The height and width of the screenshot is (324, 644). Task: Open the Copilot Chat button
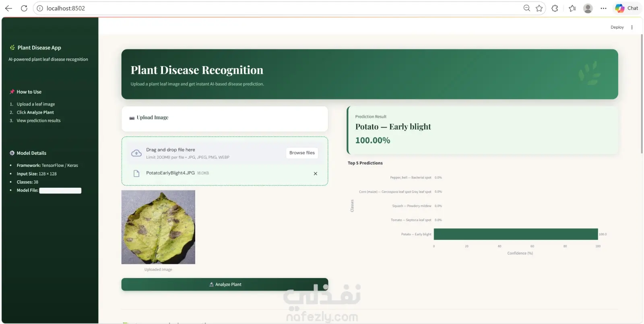(x=627, y=8)
